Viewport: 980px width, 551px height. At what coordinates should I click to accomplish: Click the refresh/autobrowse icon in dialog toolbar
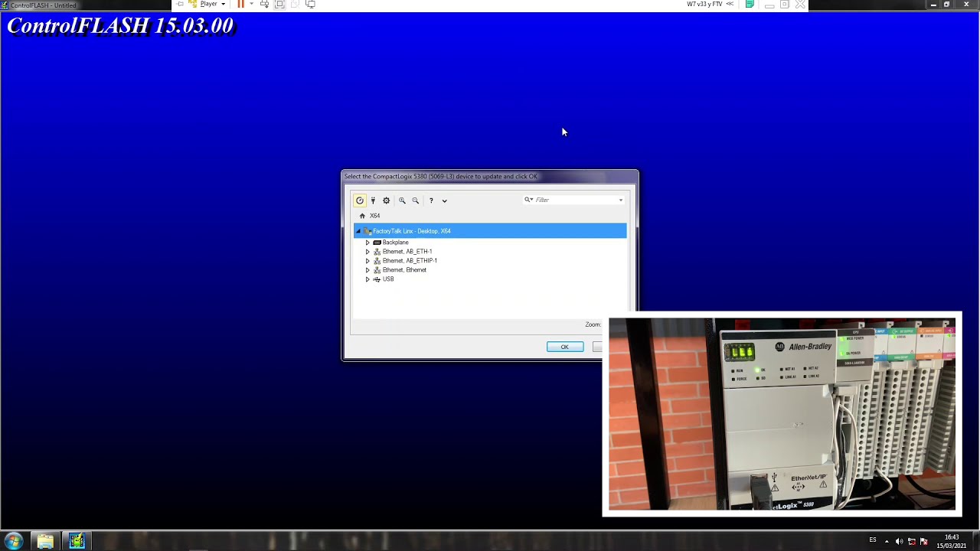360,201
